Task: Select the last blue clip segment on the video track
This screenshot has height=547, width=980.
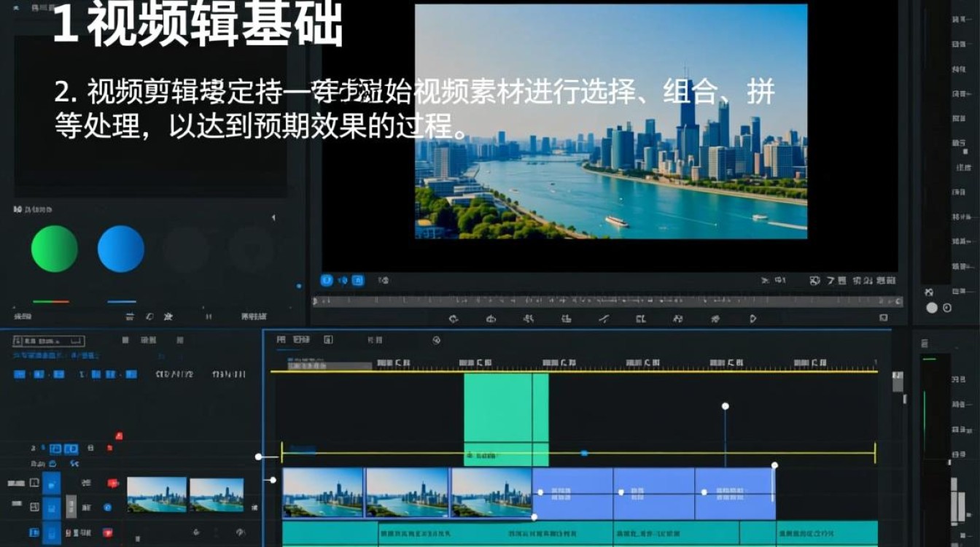Action: [734, 492]
